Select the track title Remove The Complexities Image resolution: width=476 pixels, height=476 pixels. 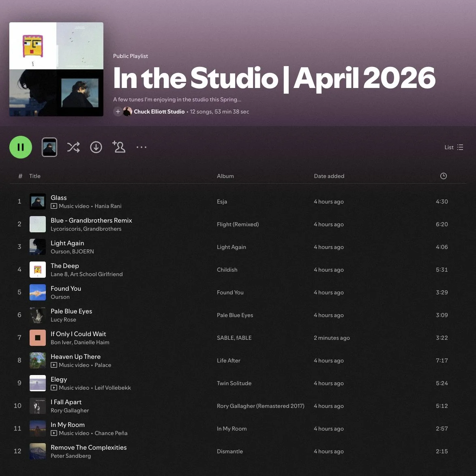pos(89,448)
